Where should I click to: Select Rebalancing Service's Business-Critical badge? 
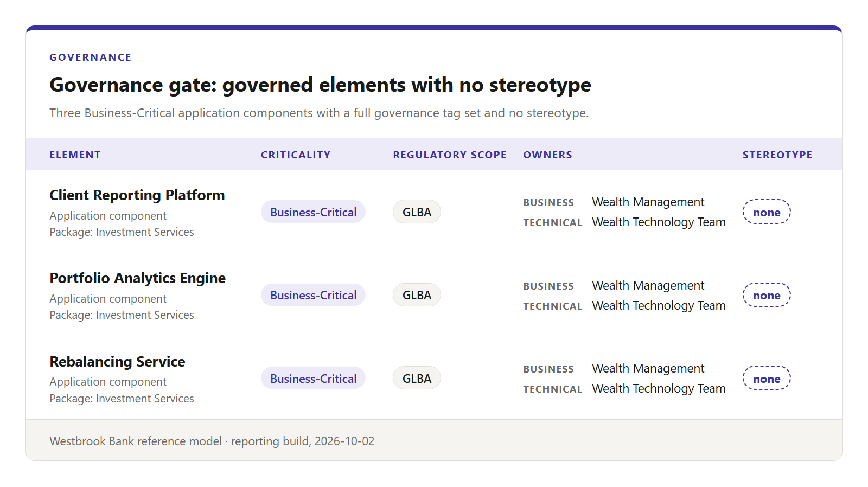[x=313, y=379]
